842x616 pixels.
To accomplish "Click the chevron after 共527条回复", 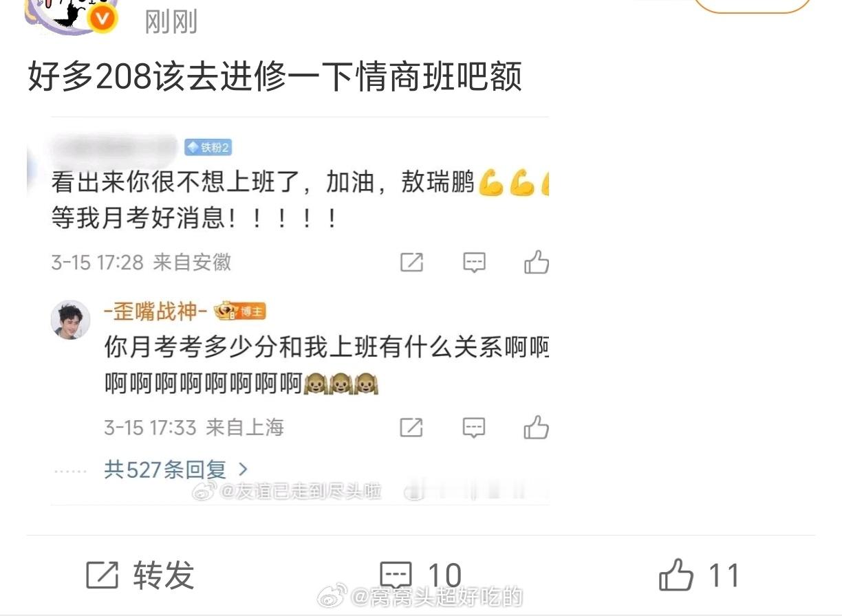I will tap(242, 470).
